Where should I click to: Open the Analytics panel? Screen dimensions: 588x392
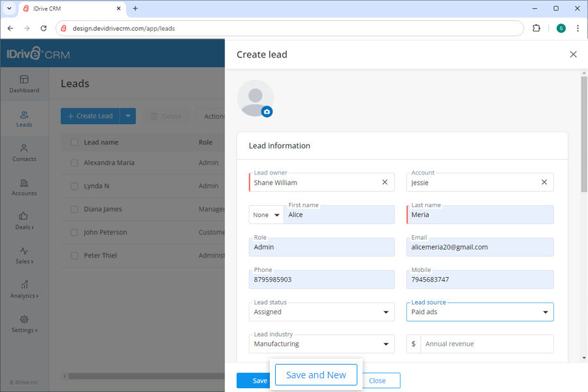tap(24, 290)
